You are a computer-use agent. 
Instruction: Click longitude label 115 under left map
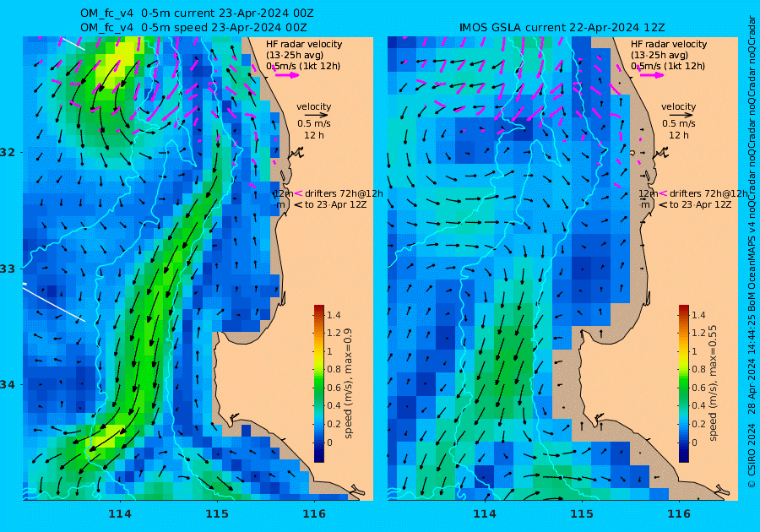217,514
